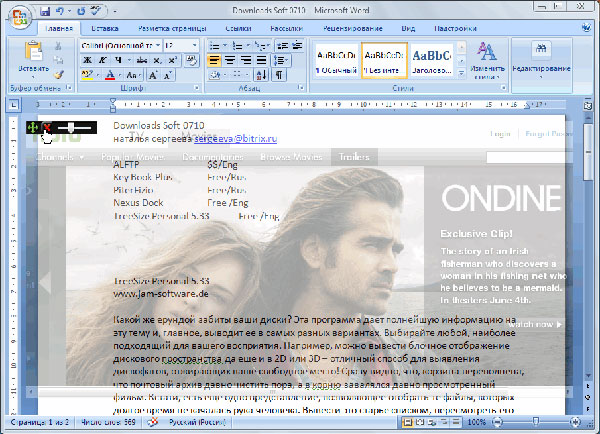Increase paragraph indent

click(x=297, y=46)
